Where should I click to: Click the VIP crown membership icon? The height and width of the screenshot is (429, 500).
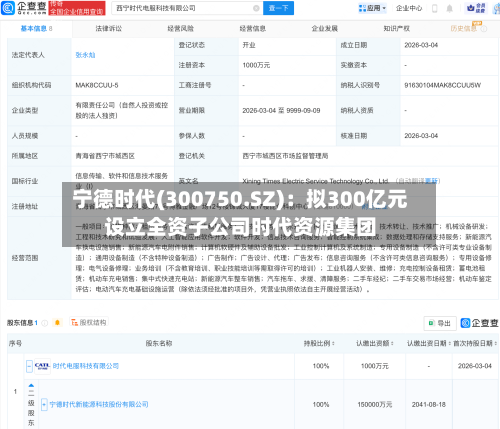tap(476, 8)
